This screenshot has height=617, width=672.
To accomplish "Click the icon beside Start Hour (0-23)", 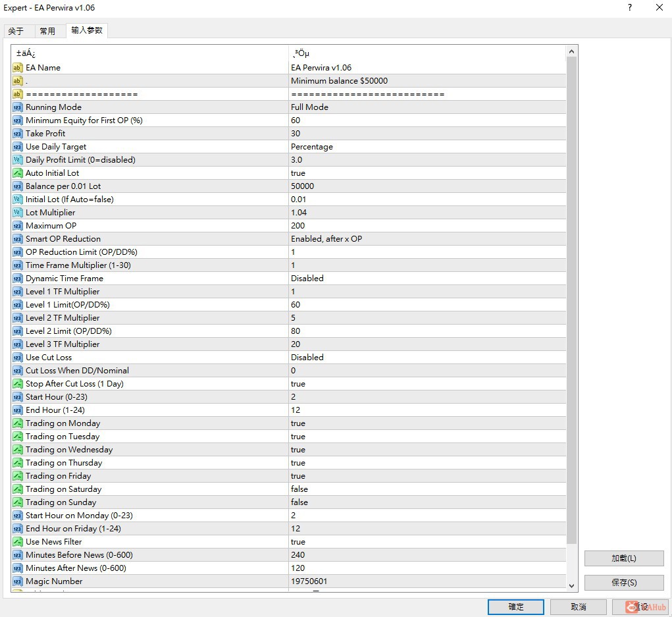I will pos(17,397).
